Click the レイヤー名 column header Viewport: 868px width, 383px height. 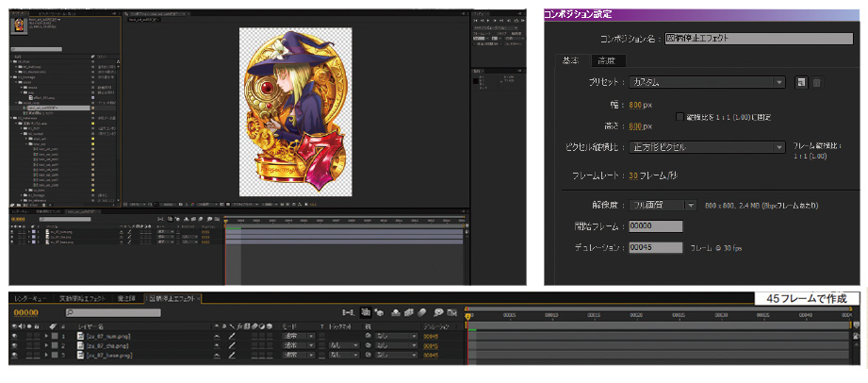pos(91,327)
